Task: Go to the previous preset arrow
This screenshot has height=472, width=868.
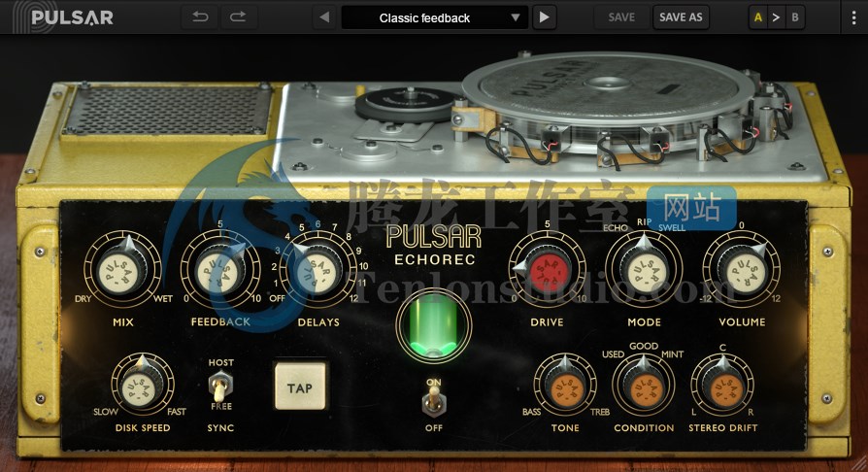Action: [x=325, y=17]
